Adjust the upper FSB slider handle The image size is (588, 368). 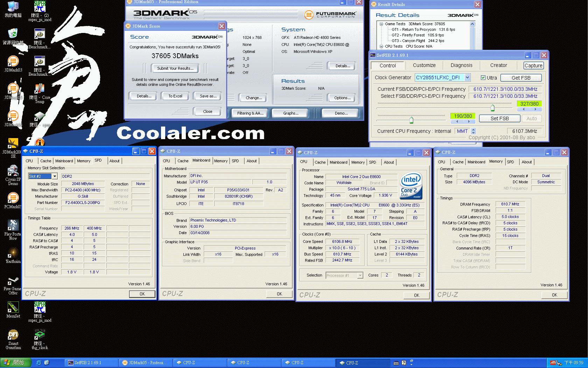(x=492, y=107)
